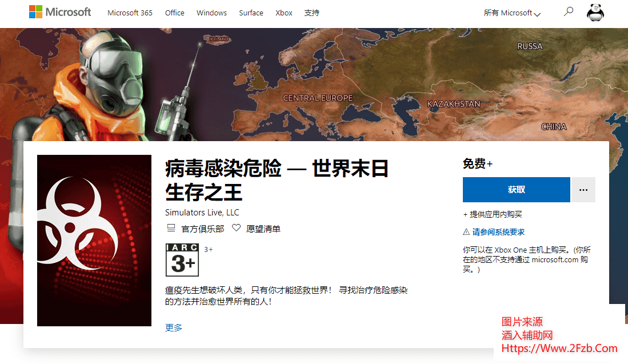Image resolution: width=628 pixels, height=364 pixels.
Task: Click the wishlist heart icon
Action: coord(236,228)
